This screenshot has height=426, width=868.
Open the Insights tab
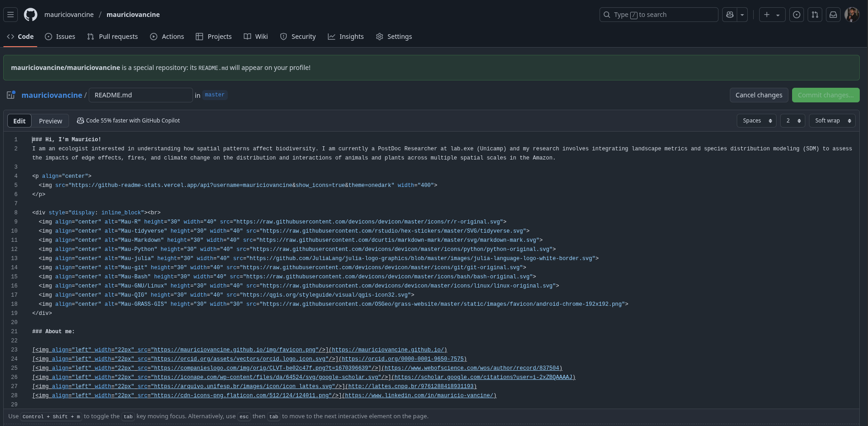click(346, 37)
